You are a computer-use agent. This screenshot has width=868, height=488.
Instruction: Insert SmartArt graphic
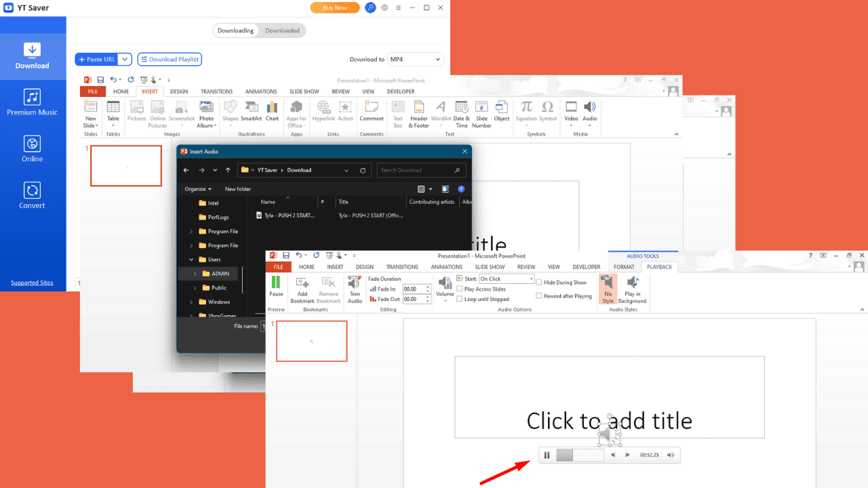(x=252, y=110)
